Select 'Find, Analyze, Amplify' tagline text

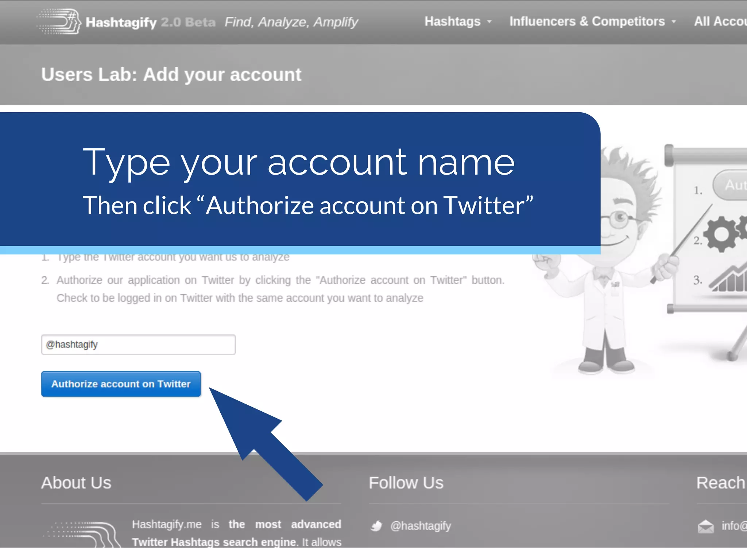[x=291, y=22]
